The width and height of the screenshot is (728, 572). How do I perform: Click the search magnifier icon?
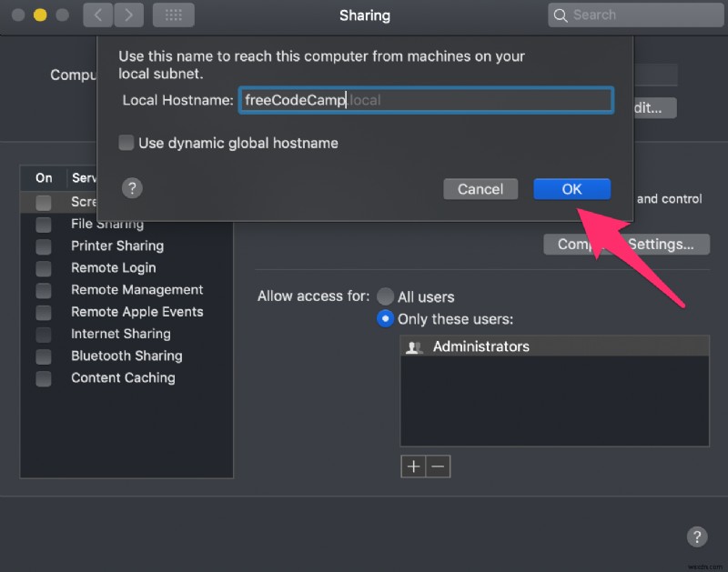561,15
